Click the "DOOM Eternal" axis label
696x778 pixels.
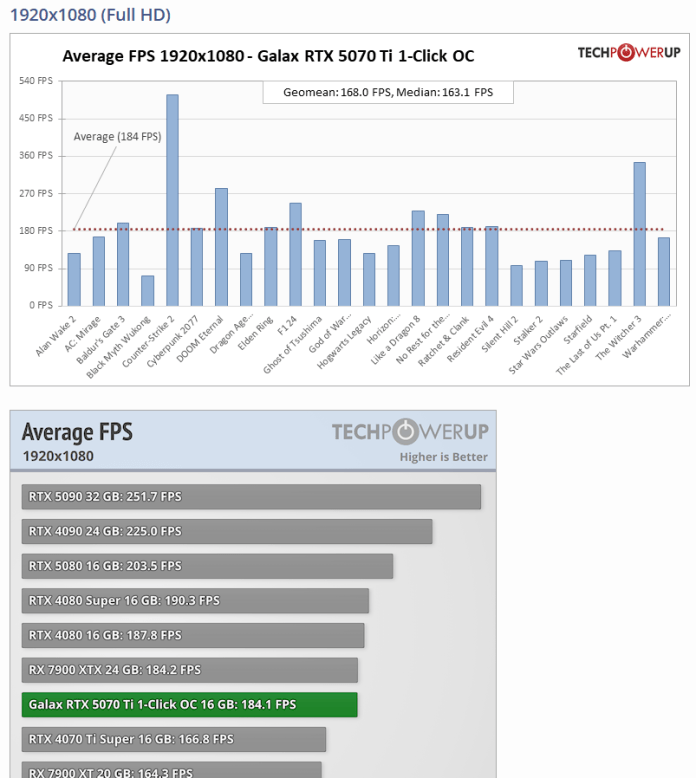click(x=200, y=339)
